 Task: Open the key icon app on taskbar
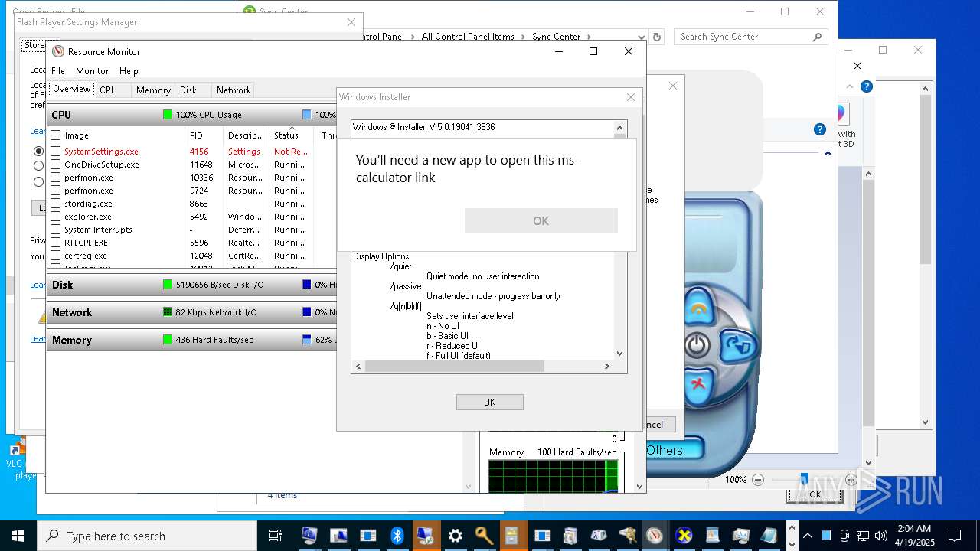[x=484, y=536]
